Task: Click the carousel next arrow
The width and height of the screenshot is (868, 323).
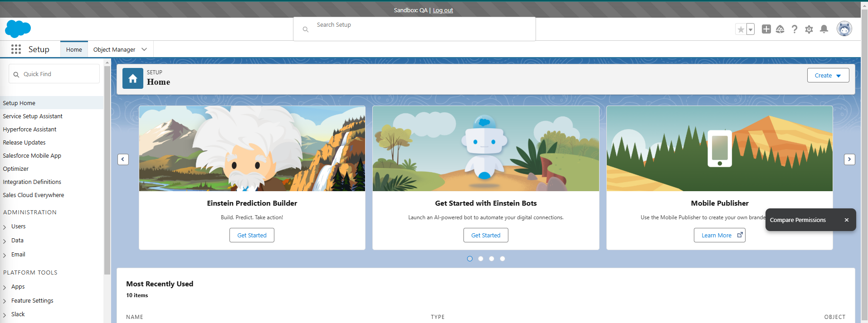Action: [849, 159]
